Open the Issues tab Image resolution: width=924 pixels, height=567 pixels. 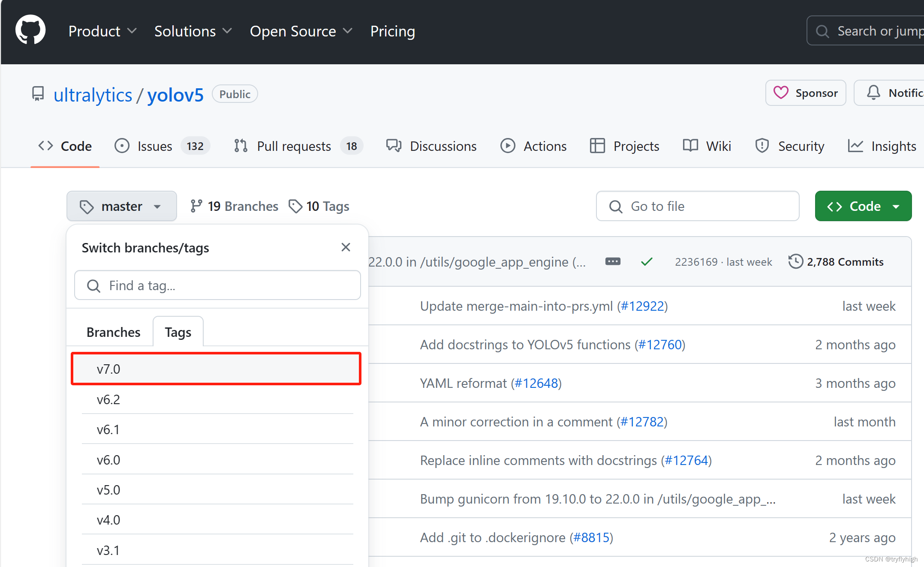pos(162,146)
